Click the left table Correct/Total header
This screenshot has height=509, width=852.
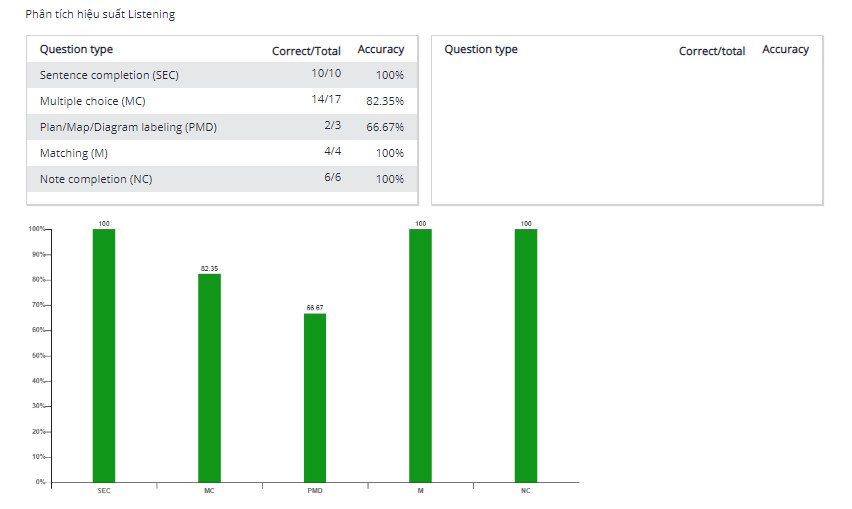(306, 50)
